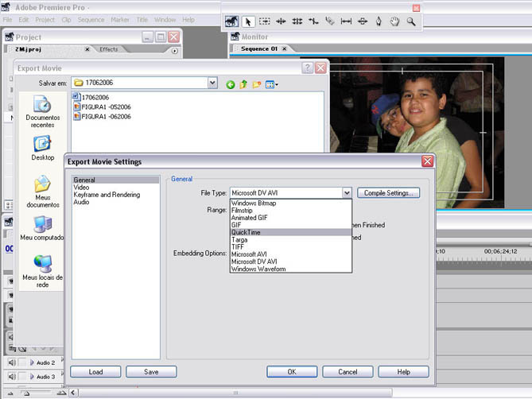Select the Ripple Edit tool

(x=281, y=21)
